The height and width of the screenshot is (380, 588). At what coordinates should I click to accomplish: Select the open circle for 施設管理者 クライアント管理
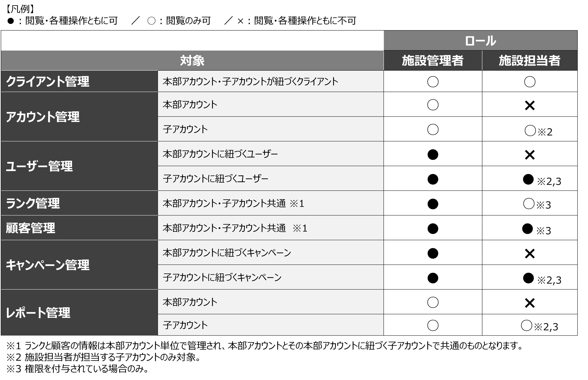(x=433, y=82)
